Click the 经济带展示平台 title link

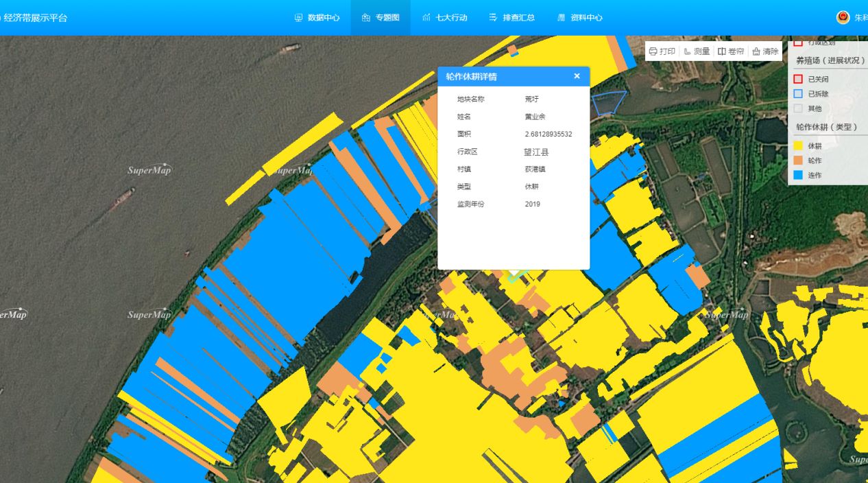coord(35,18)
